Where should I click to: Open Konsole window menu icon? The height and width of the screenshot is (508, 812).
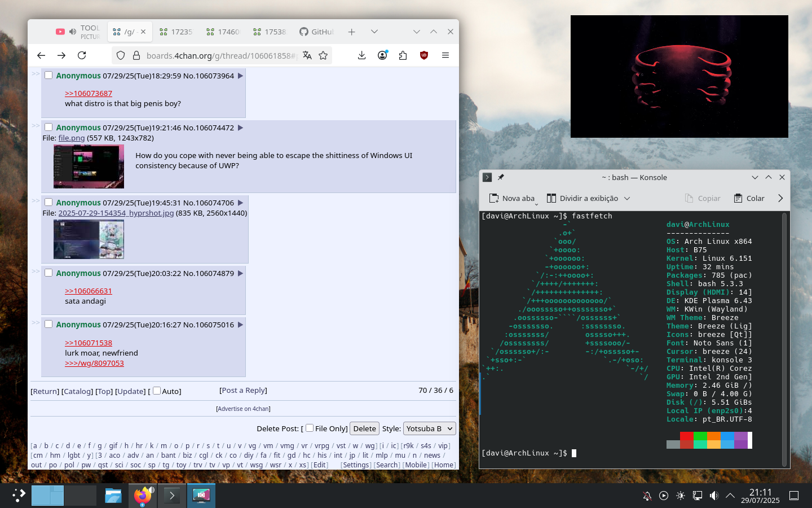point(487,177)
